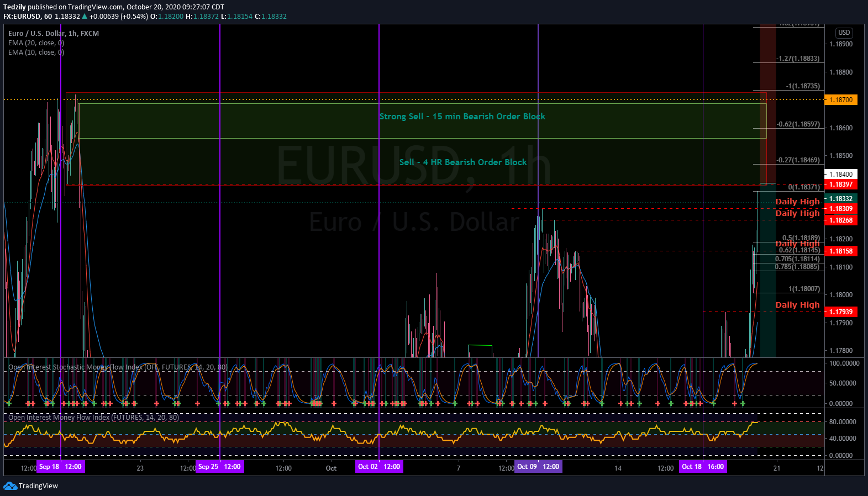Open the USD currency button
Screen dimensions: 868x496
844,33
